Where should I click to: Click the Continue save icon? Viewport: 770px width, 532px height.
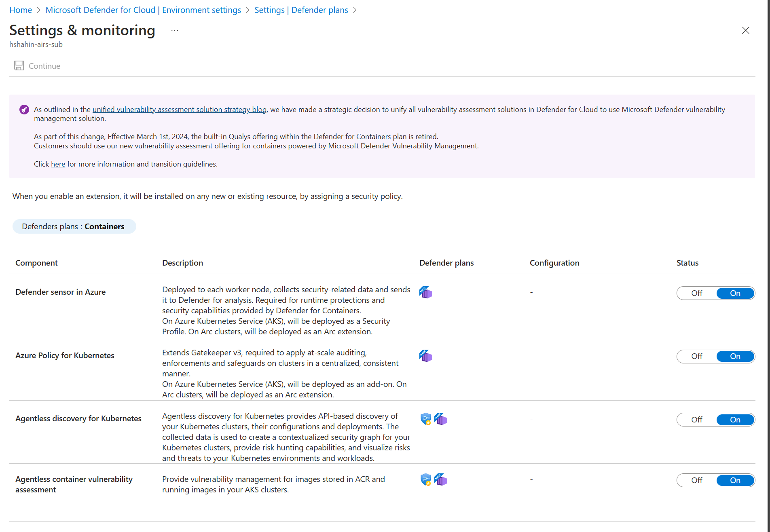point(19,66)
